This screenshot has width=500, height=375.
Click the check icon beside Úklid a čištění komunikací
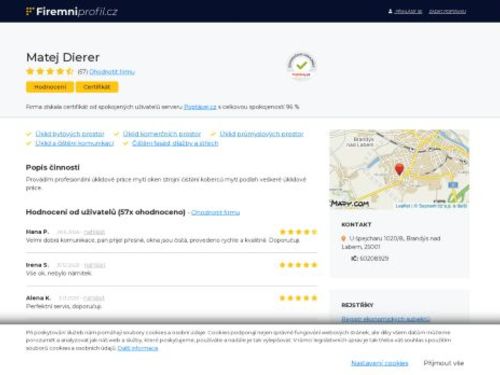29,143
